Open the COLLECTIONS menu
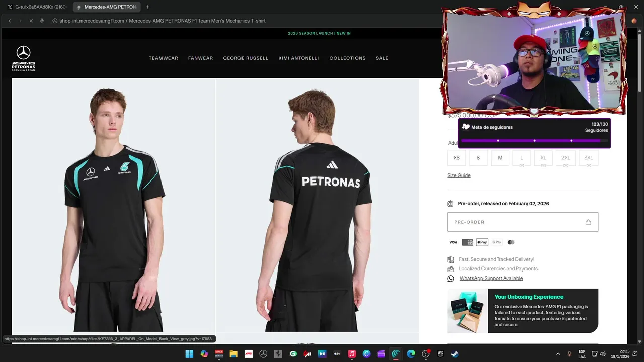 pos(348,58)
